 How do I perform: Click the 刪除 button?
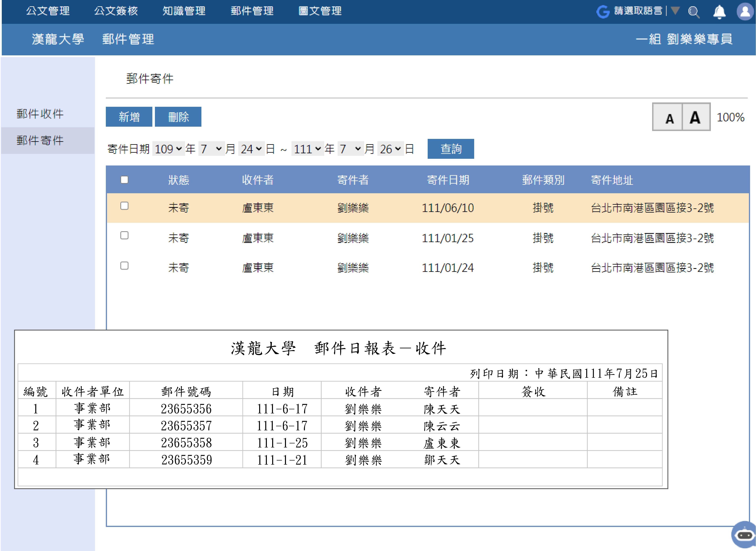click(x=178, y=117)
